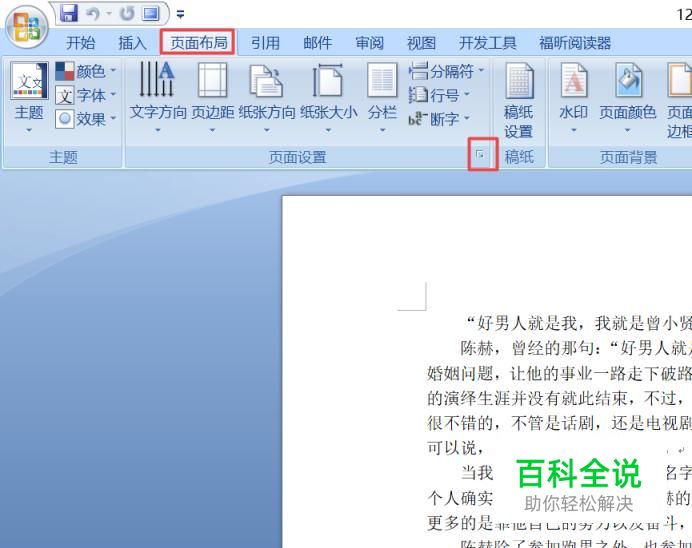Customize the Quick Access toolbar
Image resolution: width=692 pixels, height=548 pixels.
tap(180, 15)
